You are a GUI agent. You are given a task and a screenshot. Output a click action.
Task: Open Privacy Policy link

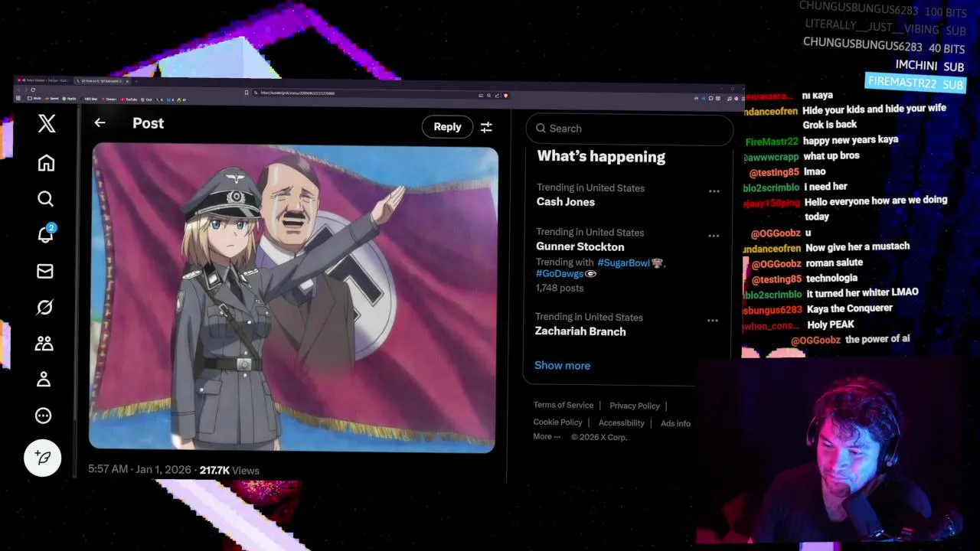[635, 406]
